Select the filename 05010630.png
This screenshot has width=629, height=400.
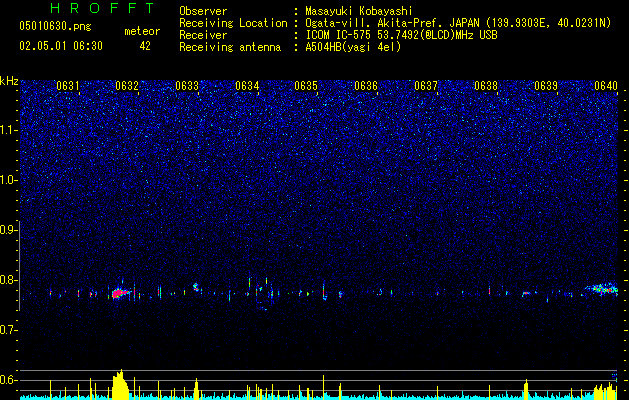[x=55, y=27]
